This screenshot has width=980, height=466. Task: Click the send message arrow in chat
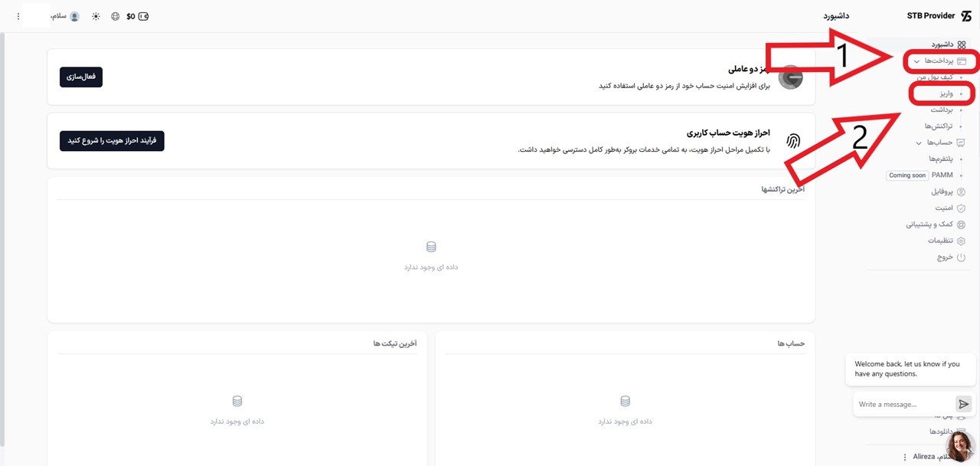pos(963,404)
